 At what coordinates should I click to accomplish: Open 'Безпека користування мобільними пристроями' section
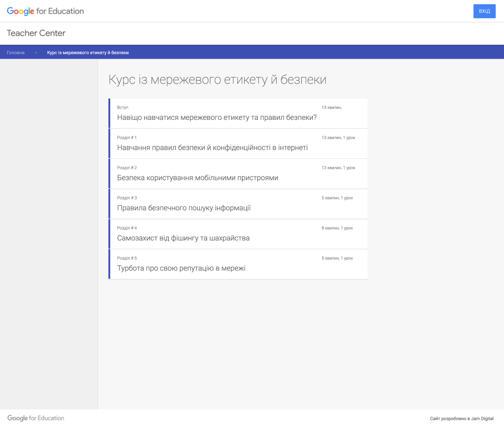pyautogui.click(x=197, y=178)
